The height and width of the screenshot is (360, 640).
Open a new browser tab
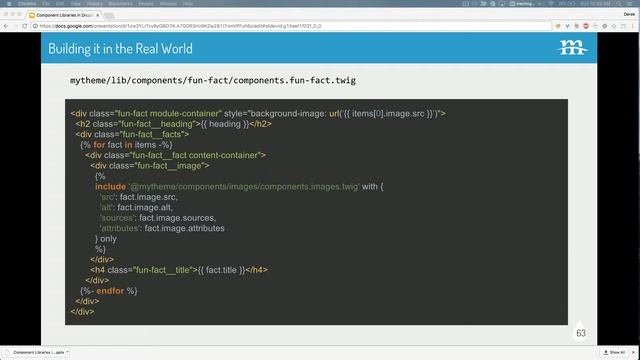point(109,16)
